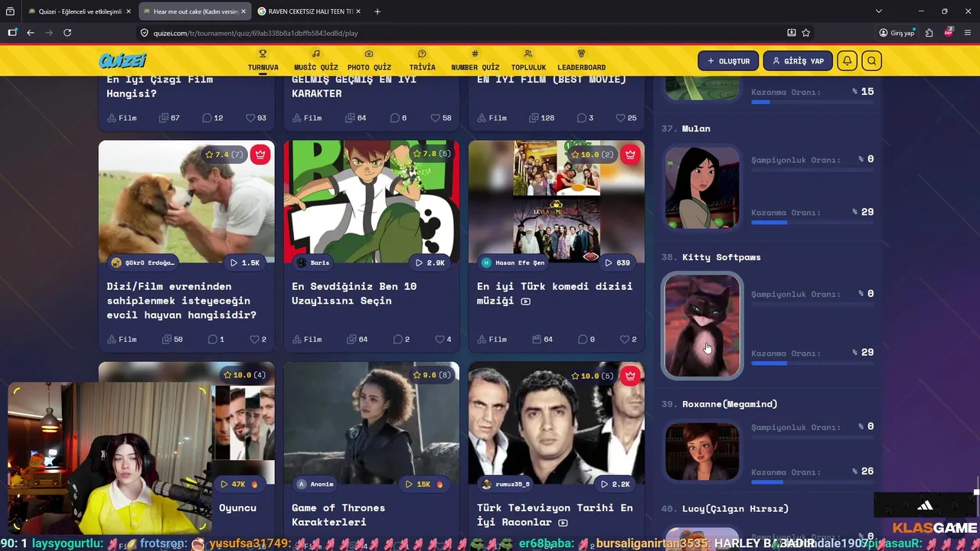
Task: Open browser Giriş yap profile button
Action: pos(897,33)
